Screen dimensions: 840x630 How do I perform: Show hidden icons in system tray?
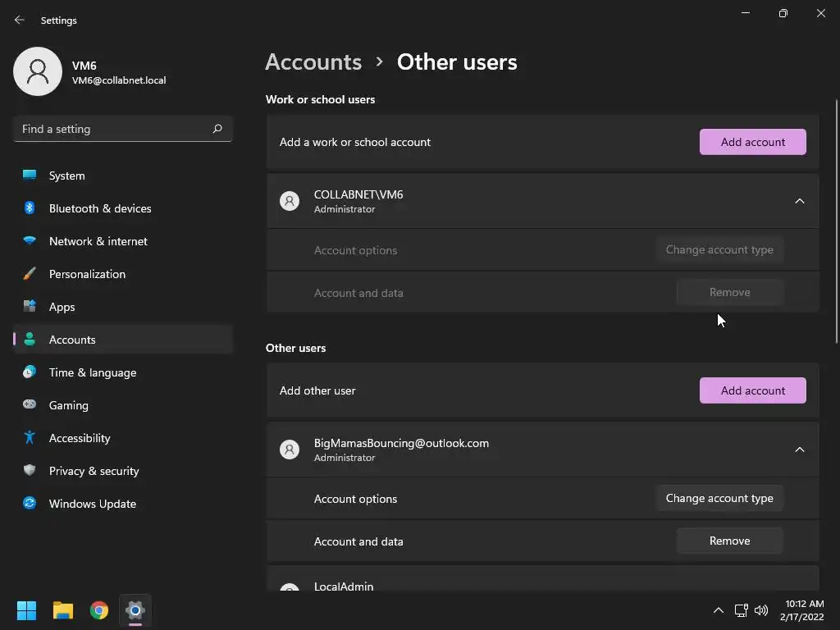719,610
